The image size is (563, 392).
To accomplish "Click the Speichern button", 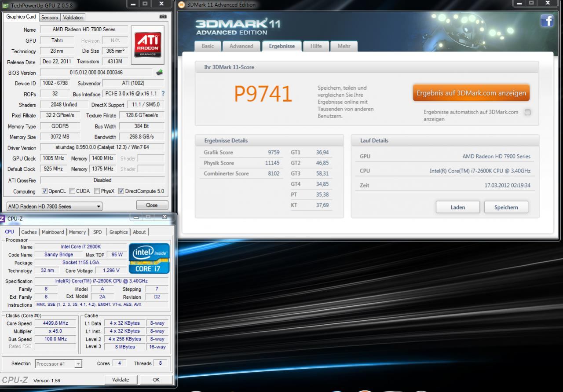I will coord(506,207).
